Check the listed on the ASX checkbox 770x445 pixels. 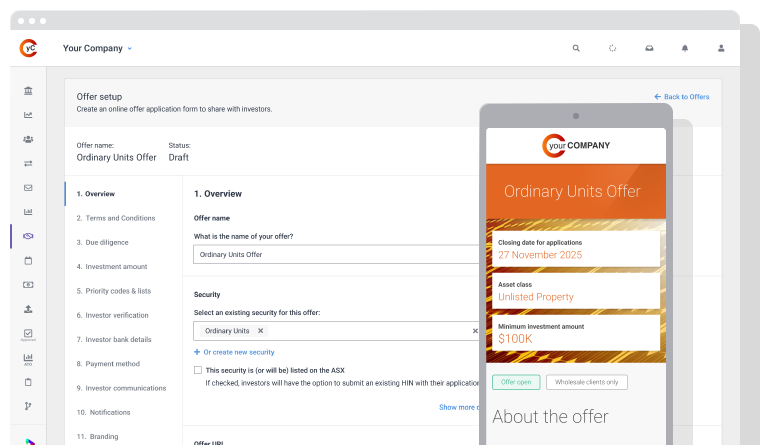[198, 370]
